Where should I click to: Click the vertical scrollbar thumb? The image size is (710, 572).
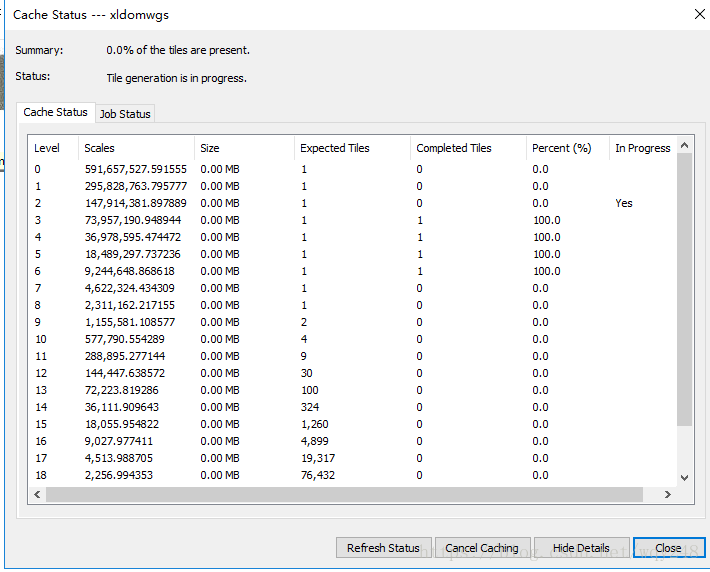(x=685, y=289)
